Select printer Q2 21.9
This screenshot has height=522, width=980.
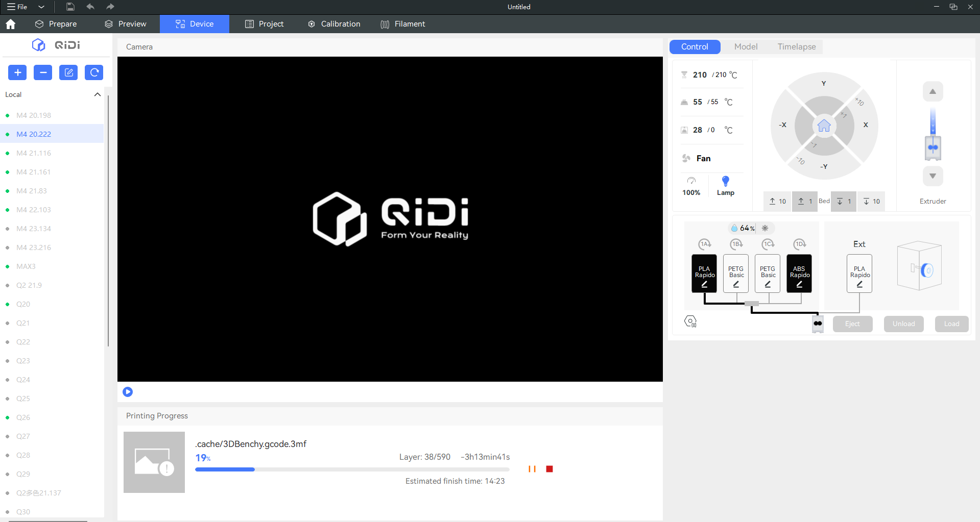(53, 285)
